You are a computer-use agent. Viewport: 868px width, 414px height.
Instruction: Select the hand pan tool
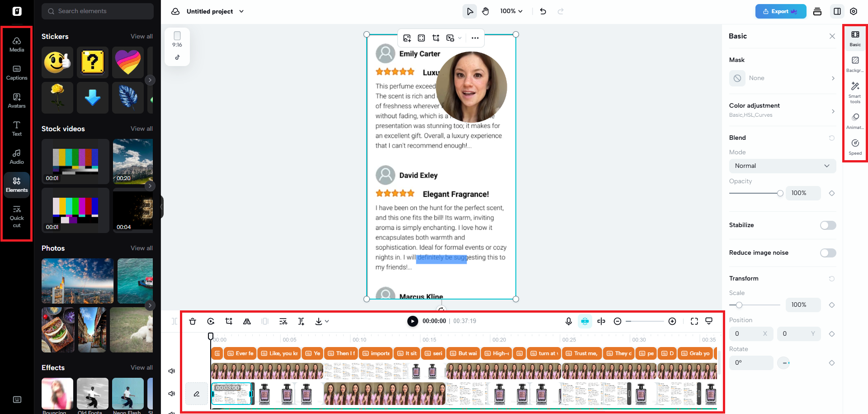tap(486, 11)
